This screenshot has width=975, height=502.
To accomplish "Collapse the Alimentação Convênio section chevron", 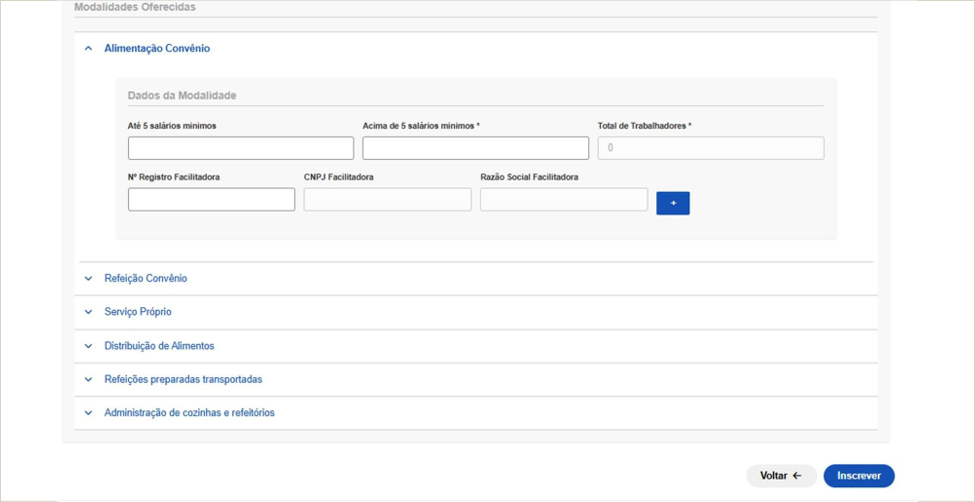I will pos(88,49).
